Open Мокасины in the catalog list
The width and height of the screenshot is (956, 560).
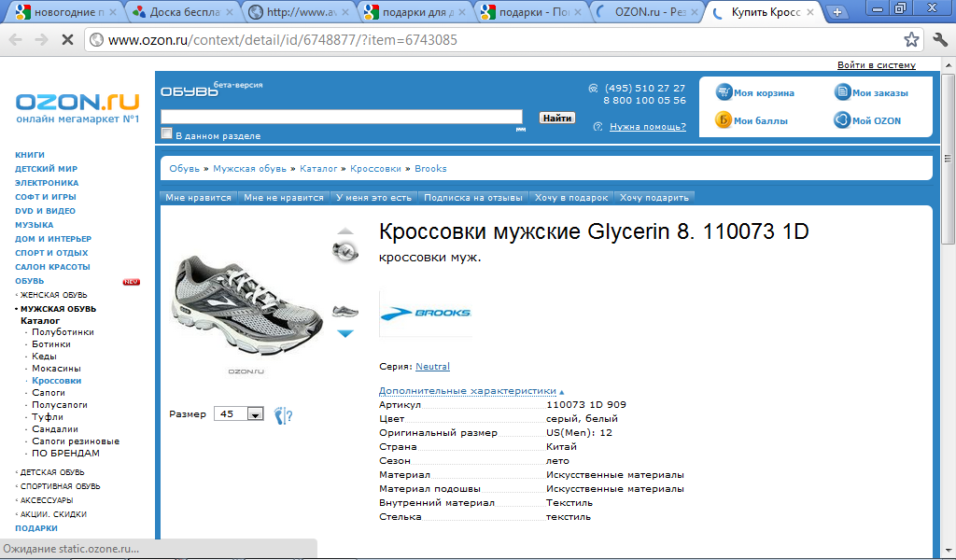(x=56, y=369)
